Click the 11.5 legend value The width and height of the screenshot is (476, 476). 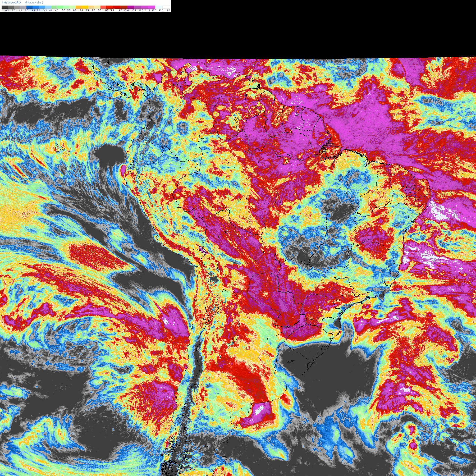(147, 10)
